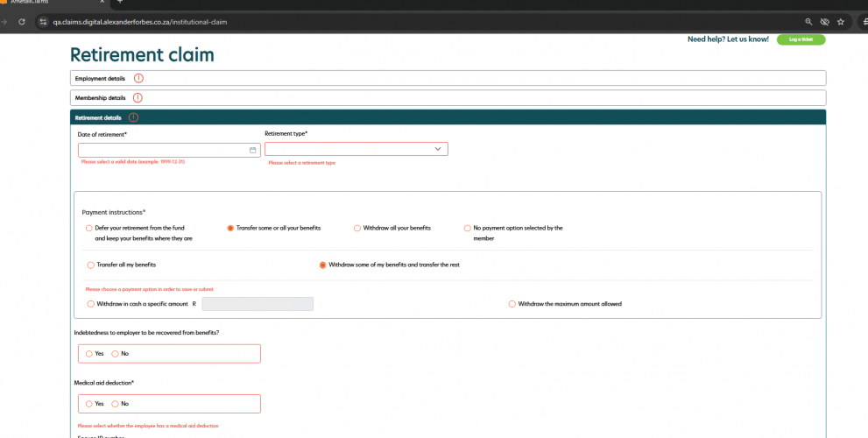
Task: Choose No payment option selected by the member
Action: click(467, 228)
